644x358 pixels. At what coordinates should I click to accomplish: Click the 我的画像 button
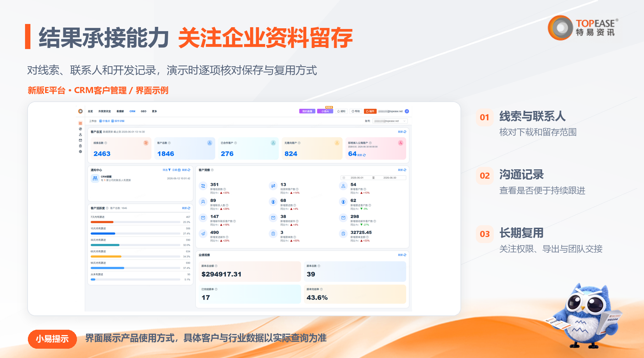pyautogui.click(x=307, y=111)
